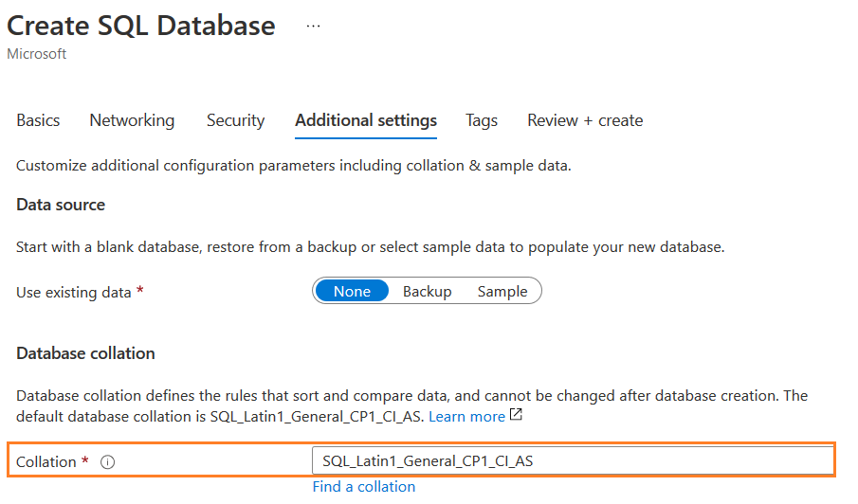Choose Backup as the data source
The image size is (858, 504).
pyautogui.click(x=427, y=291)
